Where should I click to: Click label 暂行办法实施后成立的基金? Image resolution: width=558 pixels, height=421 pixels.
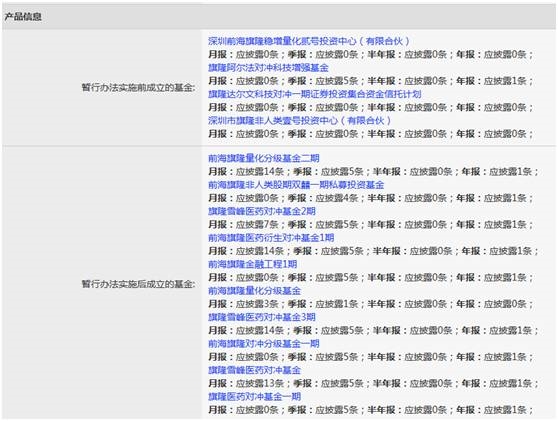(x=138, y=284)
